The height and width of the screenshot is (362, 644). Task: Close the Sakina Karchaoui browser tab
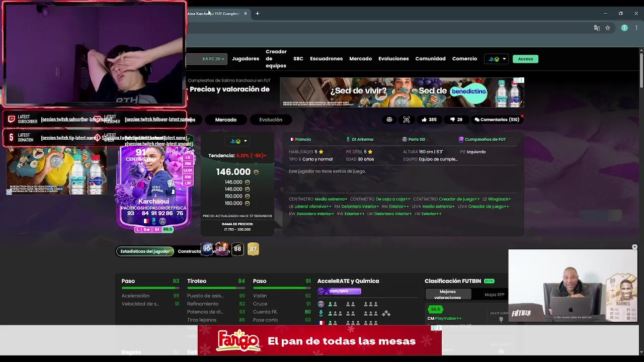(246, 14)
